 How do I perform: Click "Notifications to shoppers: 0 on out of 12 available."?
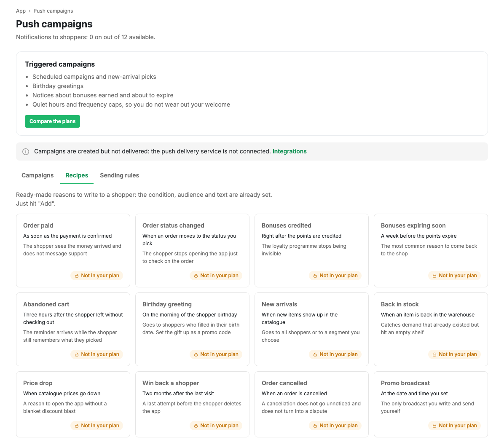(86, 38)
